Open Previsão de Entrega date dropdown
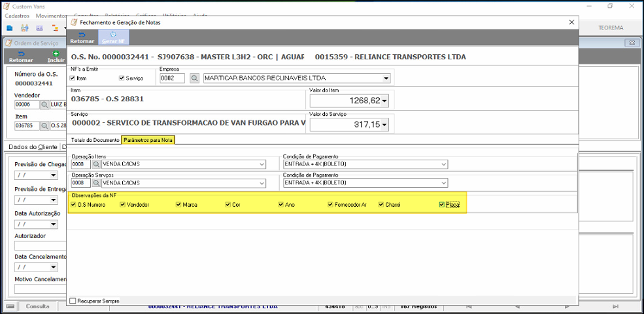This screenshot has height=314, width=644. point(54,200)
